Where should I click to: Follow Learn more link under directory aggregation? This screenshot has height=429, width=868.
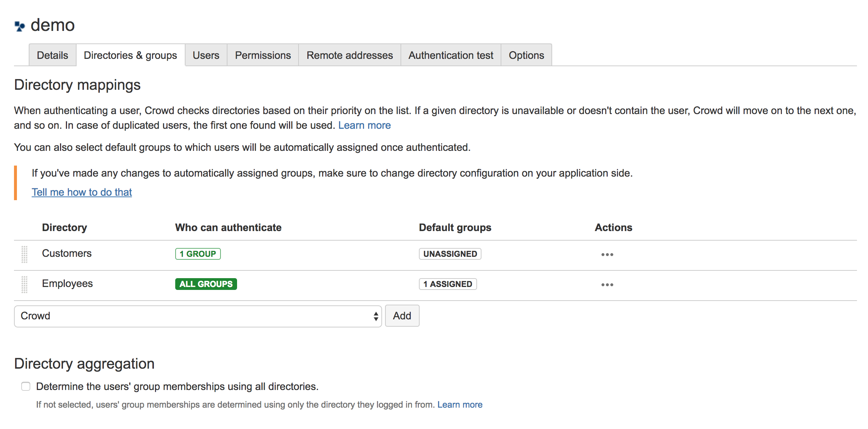(460, 405)
